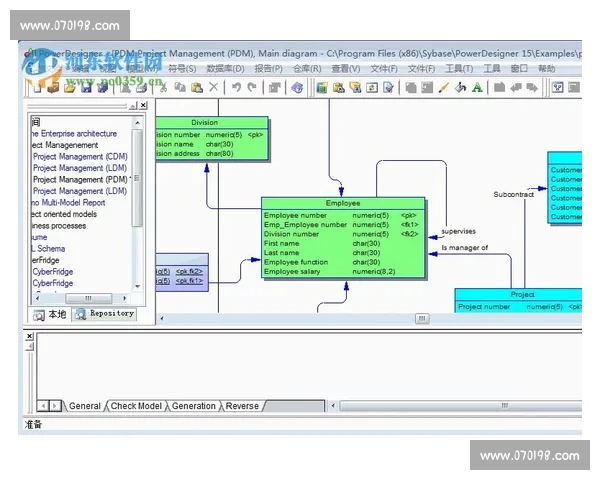
Task: Click the Employee table header in diagram
Action: point(343,203)
